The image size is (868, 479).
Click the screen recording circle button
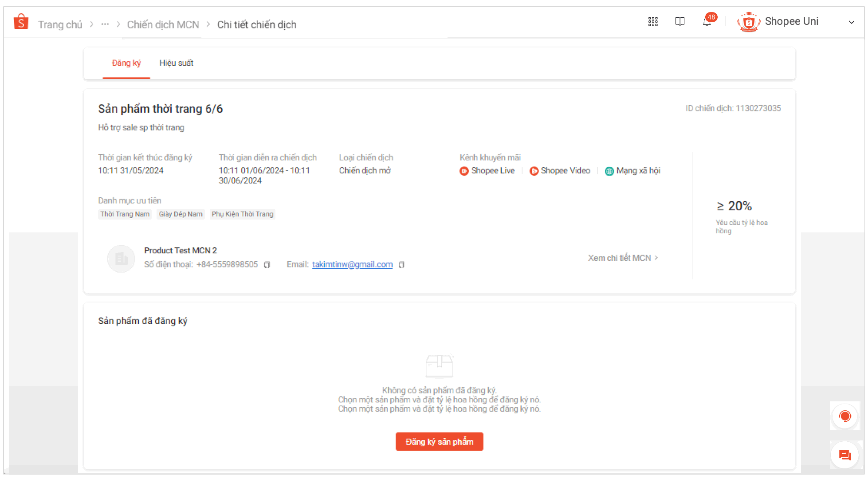[845, 416]
